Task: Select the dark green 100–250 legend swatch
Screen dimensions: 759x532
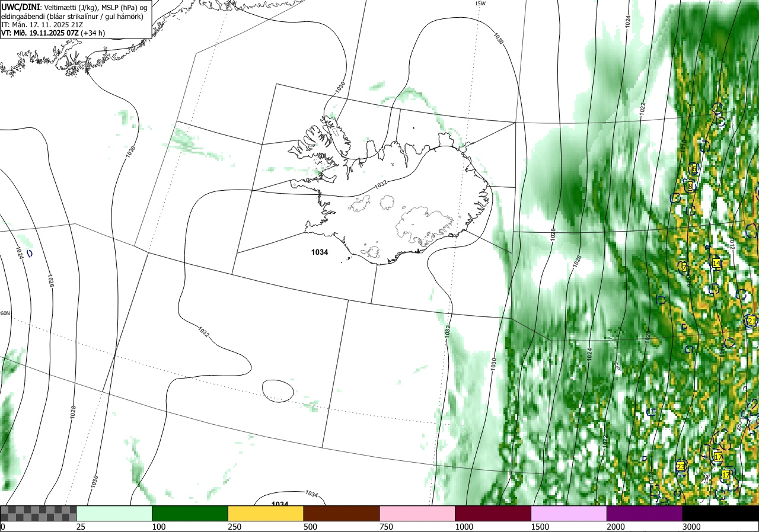Action: point(190,513)
